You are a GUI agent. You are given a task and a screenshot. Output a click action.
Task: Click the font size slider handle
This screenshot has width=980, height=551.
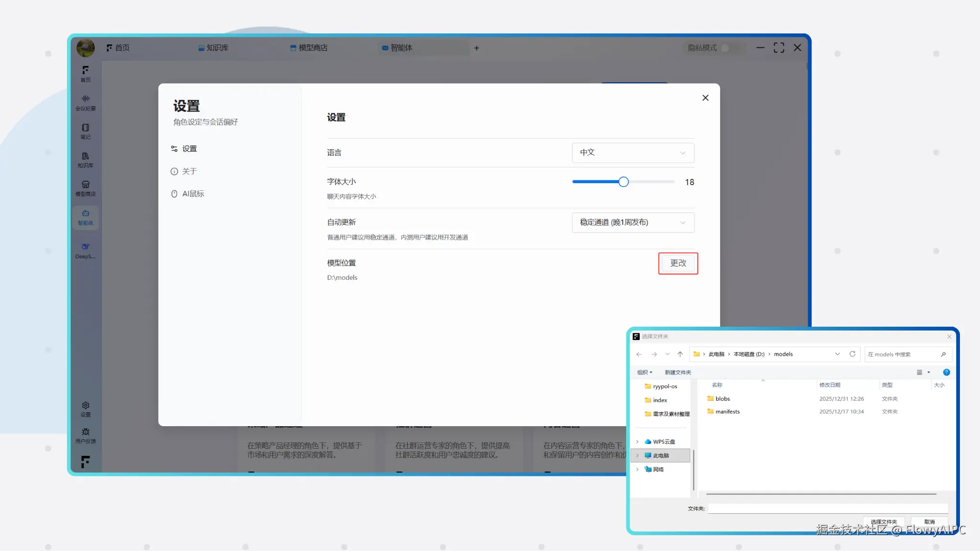pyautogui.click(x=623, y=182)
